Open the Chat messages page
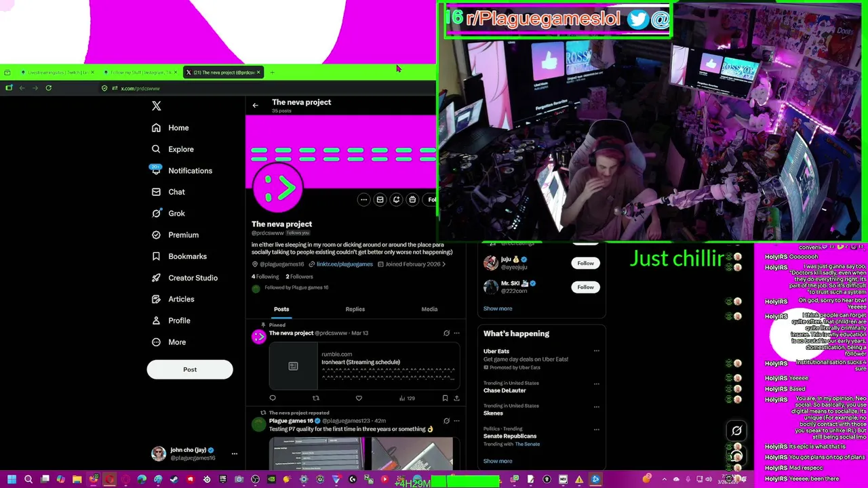Viewport: 868px width, 488px height. coord(168,192)
